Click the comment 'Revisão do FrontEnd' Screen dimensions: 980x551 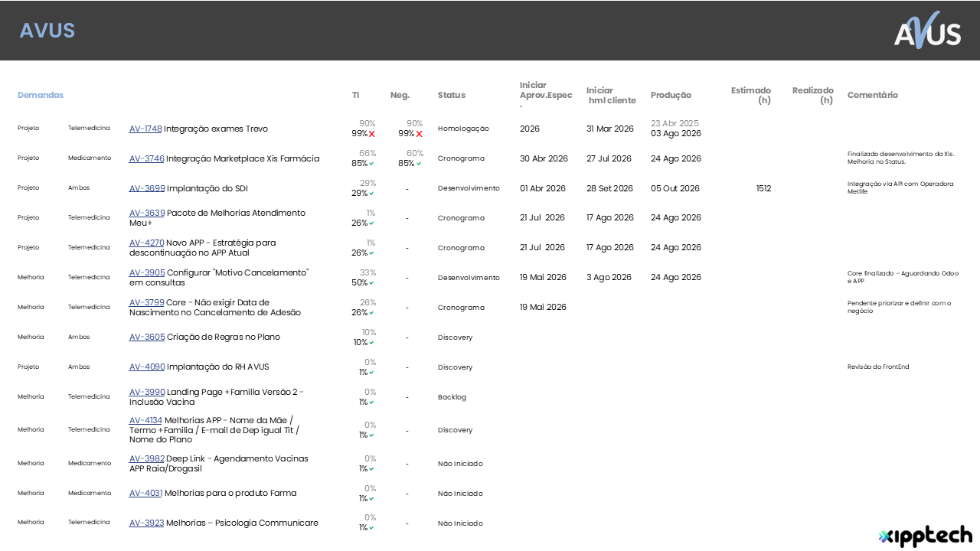878,367
